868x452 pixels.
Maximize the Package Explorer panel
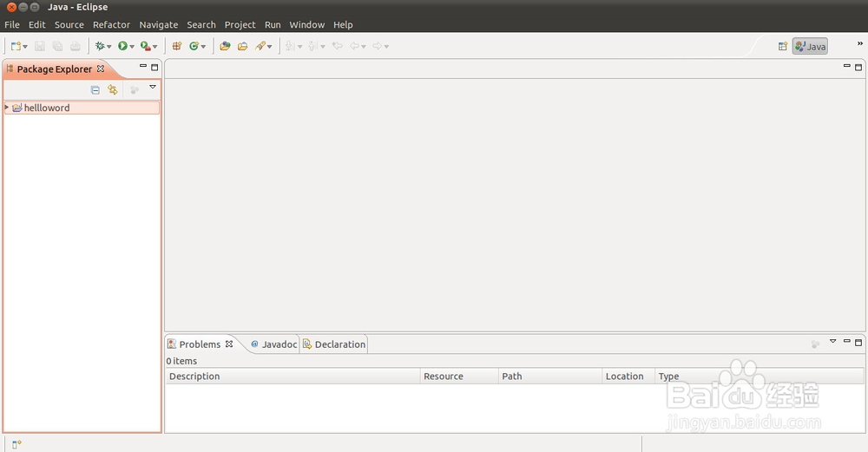pos(155,68)
